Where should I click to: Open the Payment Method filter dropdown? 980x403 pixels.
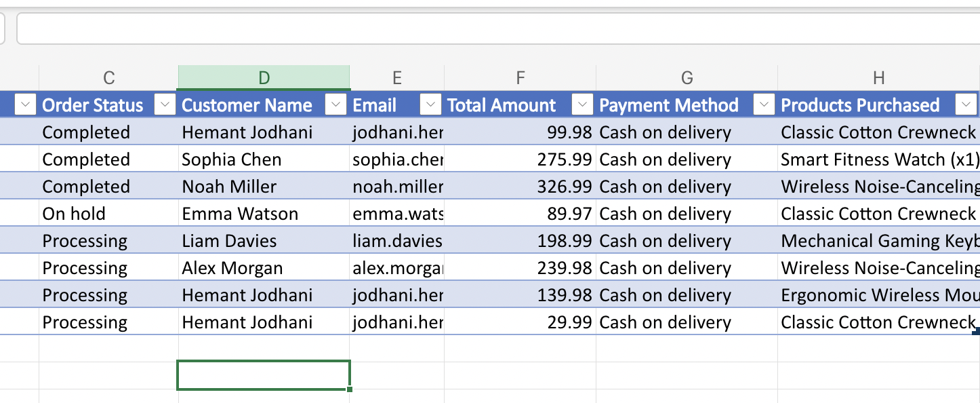pyautogui.click(x=764, y=104)
